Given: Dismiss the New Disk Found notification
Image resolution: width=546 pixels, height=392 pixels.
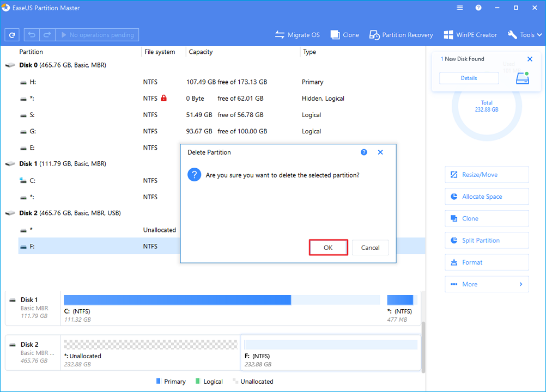Looking at the screenshot, I should coord(530,59).
